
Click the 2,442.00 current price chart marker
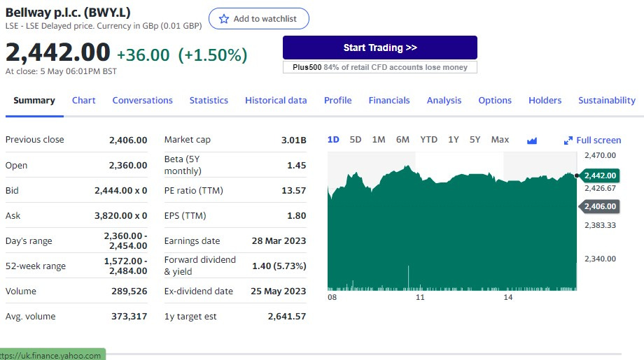point(600,175)
